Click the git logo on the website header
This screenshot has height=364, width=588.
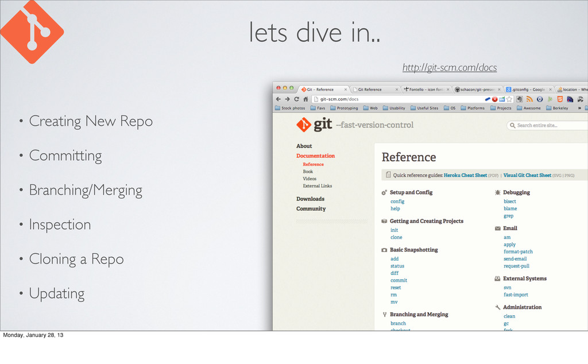click(x=314, y=125)
